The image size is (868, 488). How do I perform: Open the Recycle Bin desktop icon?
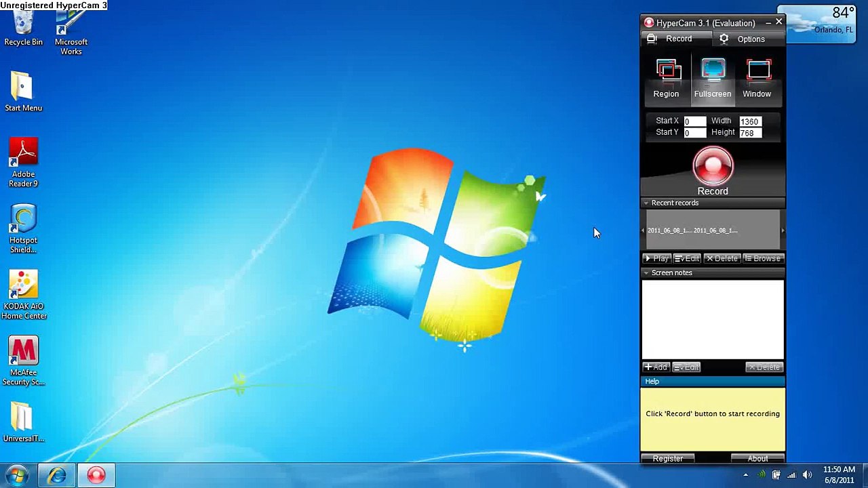(23, 27)
